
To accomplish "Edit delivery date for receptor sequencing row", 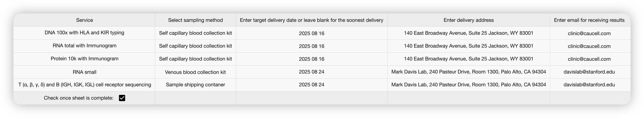I will pyautogui.click(x=311, y=85).
